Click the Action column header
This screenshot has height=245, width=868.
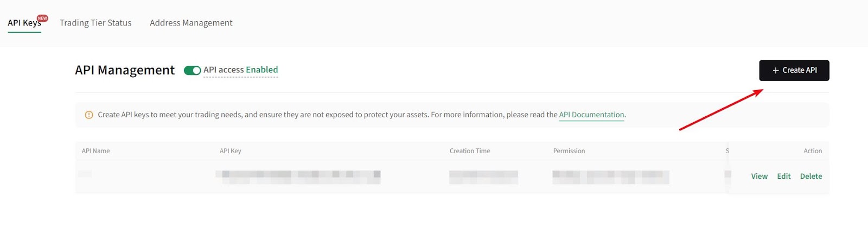[812, 151]
